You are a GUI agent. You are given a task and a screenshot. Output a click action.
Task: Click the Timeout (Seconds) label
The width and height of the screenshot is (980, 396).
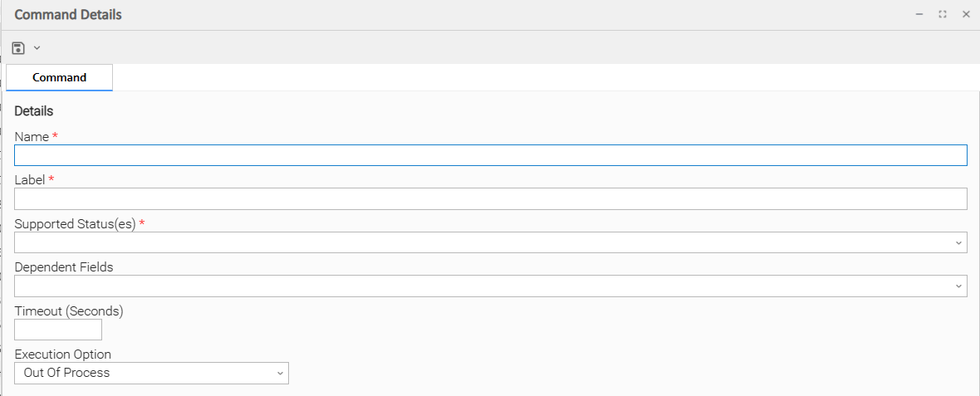pyautogui.click(x=69, y=310)
